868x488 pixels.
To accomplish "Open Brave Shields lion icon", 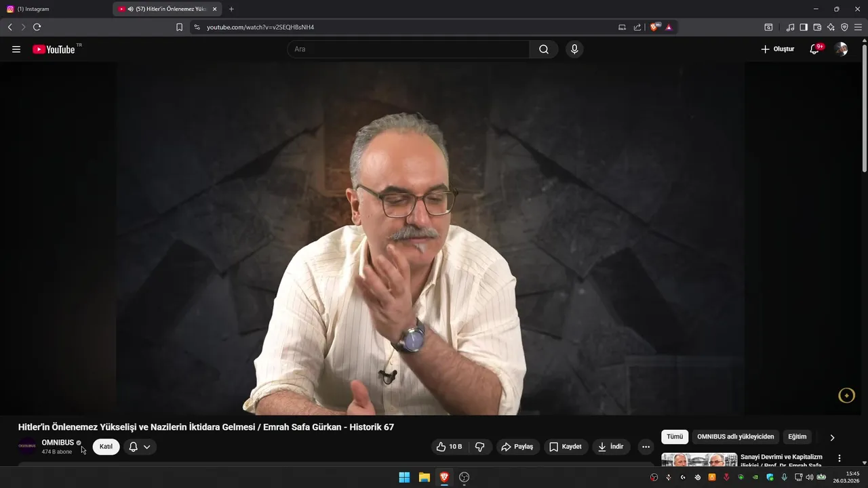I will (654, 27).
